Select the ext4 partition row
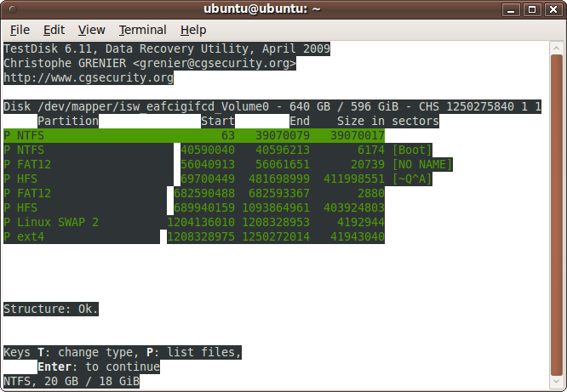This screenshot has width=567, height=392. tap(194, 236)
